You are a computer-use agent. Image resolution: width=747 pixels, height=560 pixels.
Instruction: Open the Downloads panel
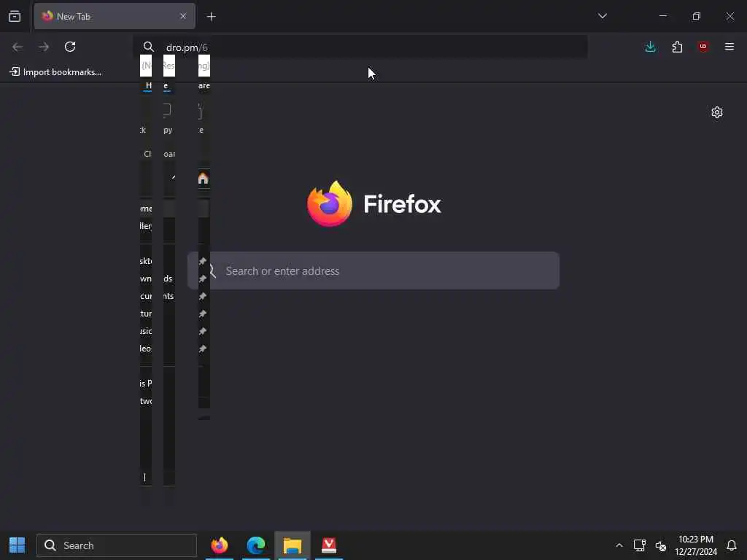pos(650,47)
